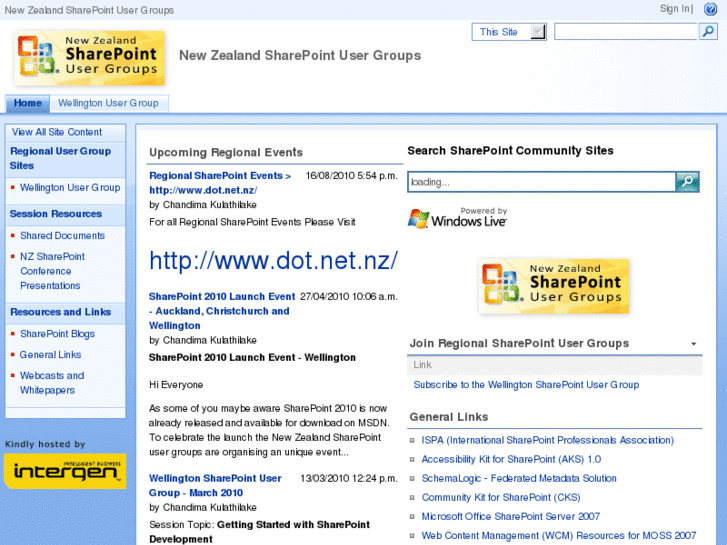Viewport: 727px width, 545px height.
Task: Click the site search magnifier button
Action: pos(708,32)
